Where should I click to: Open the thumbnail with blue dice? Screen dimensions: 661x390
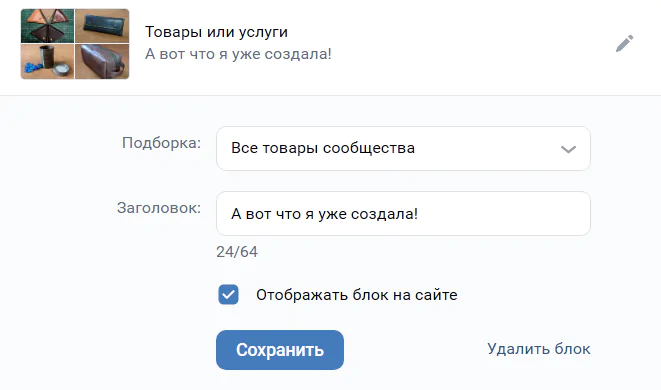47,62
